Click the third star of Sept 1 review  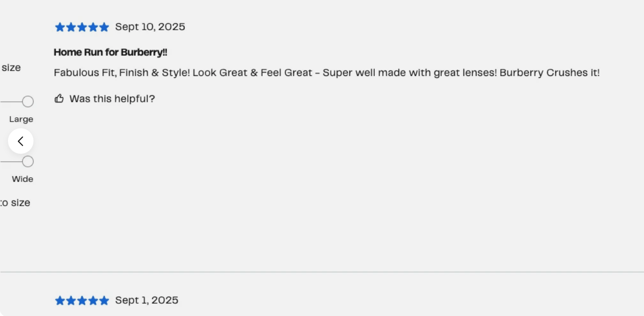click(x=82, y=301)
